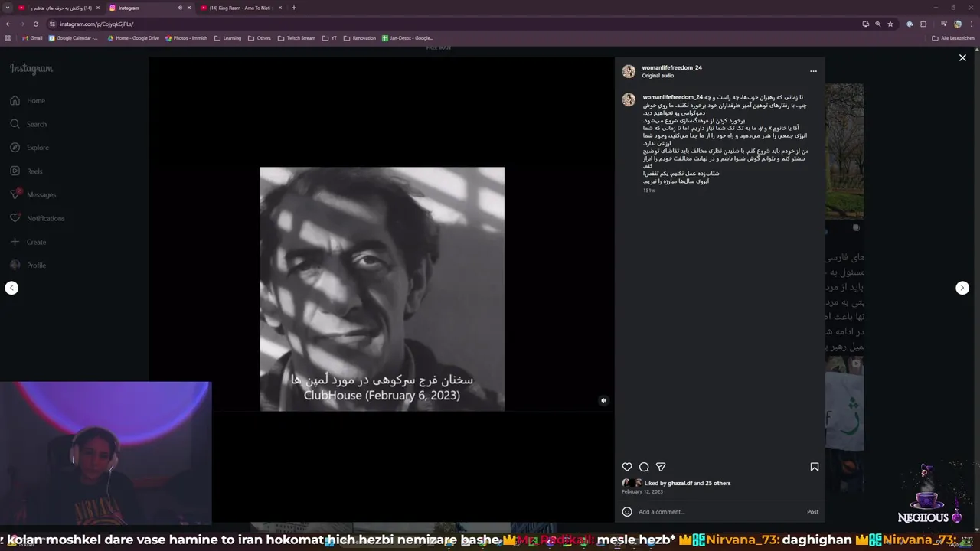Screen dimensions: 980x551
Task: Expand the tab search dropdown arrow
Action: pyautogui.click(x=7, y=8)
